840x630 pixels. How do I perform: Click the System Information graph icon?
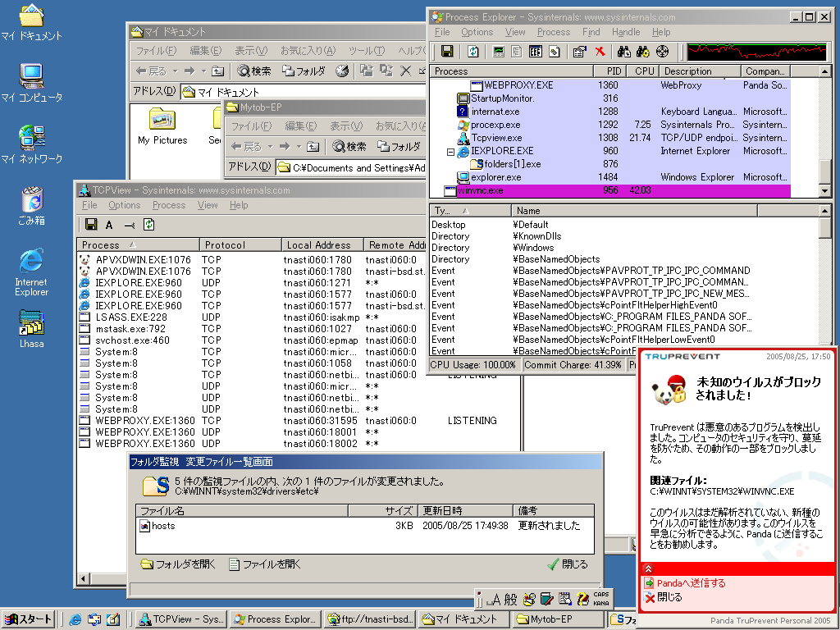(x=498, y=52)
